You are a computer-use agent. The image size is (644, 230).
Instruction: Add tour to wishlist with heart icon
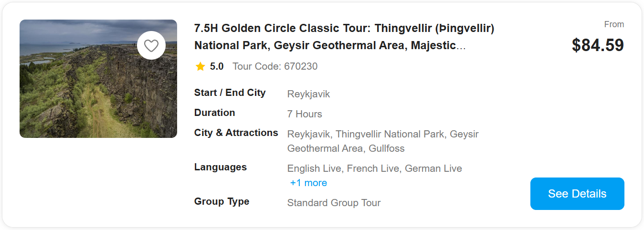151,46
